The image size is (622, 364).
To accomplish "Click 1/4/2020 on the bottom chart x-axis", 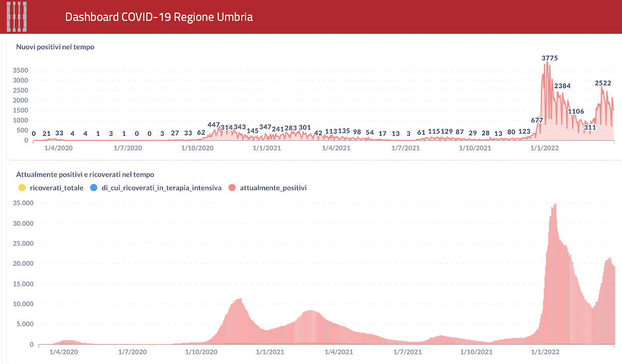I will [x=63, y=352].
